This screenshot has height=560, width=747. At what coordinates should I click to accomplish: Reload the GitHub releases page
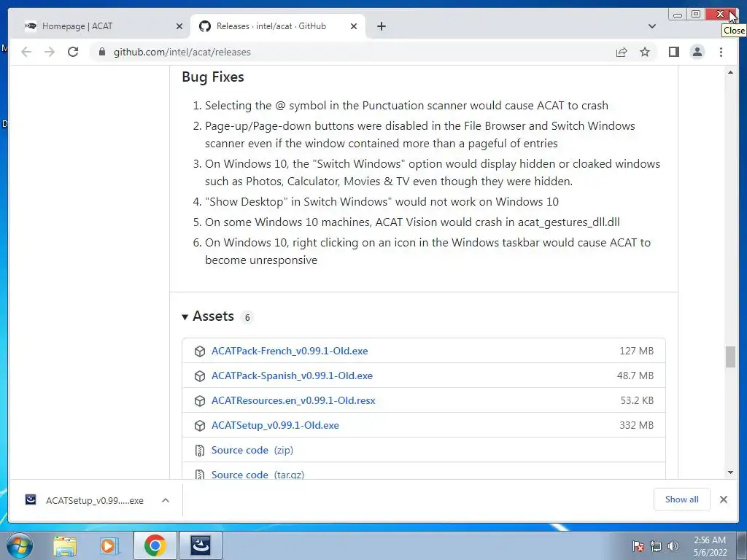coord(73,52)
